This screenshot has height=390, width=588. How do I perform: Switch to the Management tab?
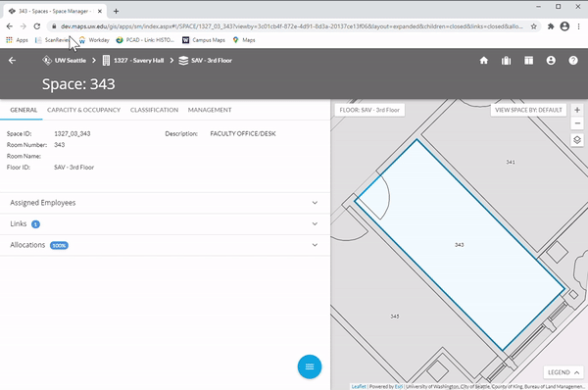[x=210, y=110]
